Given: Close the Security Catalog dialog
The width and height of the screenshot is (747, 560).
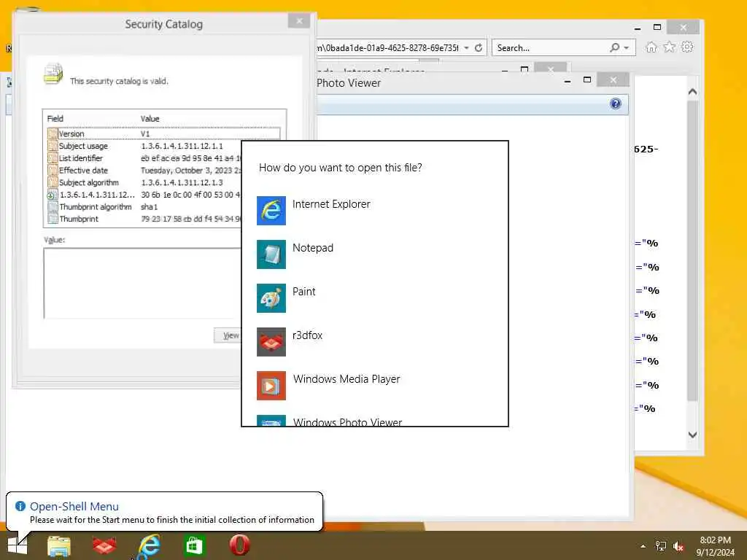Looking at the screenshot, I should [x=298, y=21].
